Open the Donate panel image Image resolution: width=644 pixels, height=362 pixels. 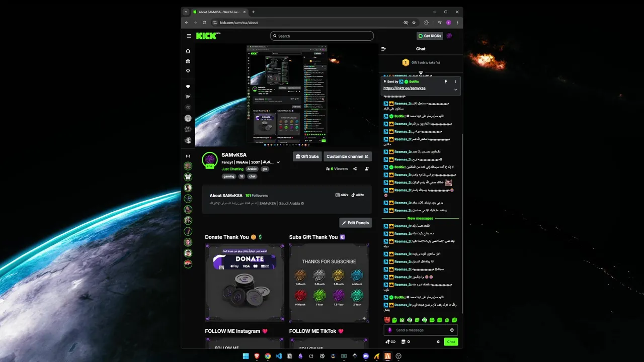[245, 283]
